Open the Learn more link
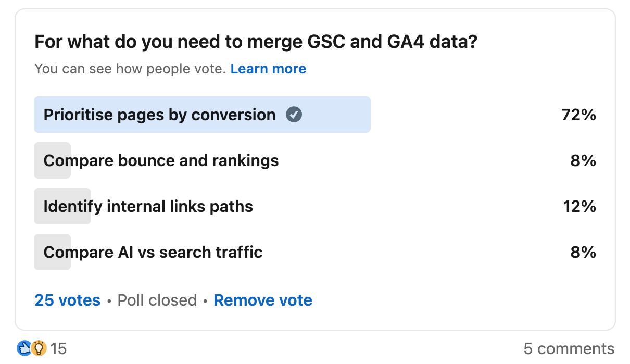 pyautogui.click(x=268, y=68)
